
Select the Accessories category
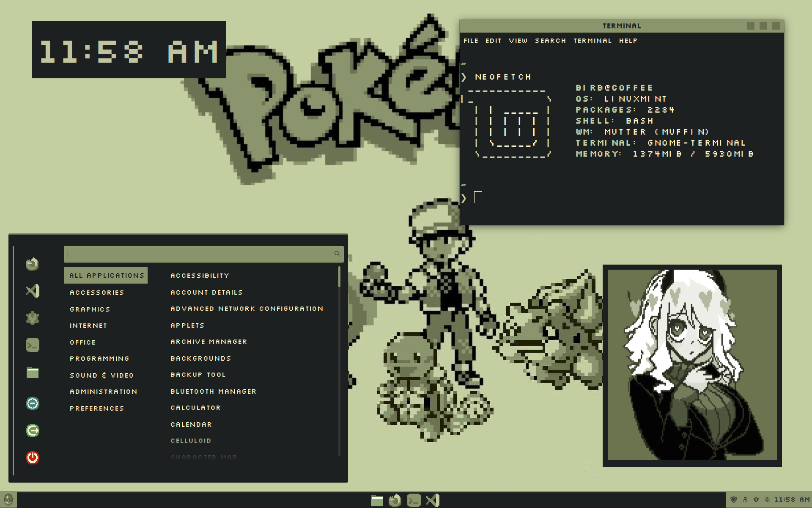(x=97, y=293)
